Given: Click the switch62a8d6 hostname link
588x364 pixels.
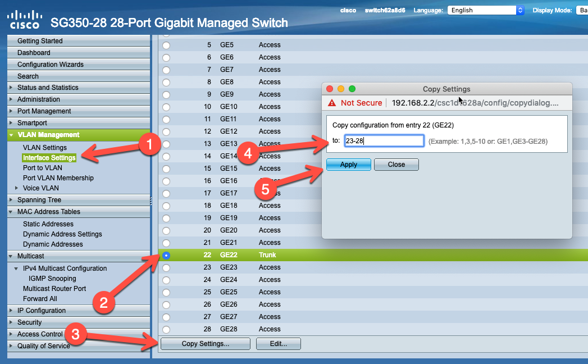Looking at the screenshot, I should (x=385, y=10).
